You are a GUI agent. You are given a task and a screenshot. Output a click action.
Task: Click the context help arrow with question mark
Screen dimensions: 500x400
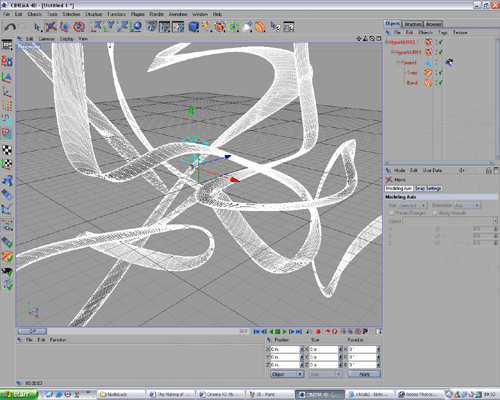[x=275, y=27]
